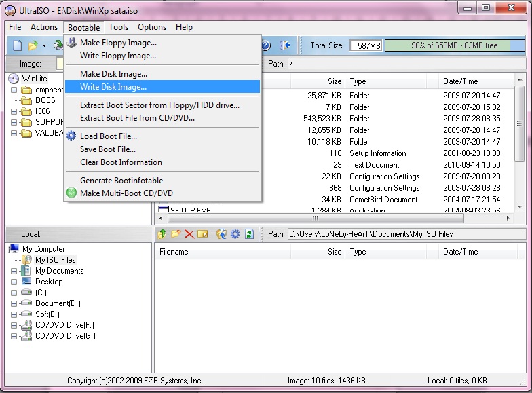Select Generate Bootinfotable menu entry

coord(162,181)
